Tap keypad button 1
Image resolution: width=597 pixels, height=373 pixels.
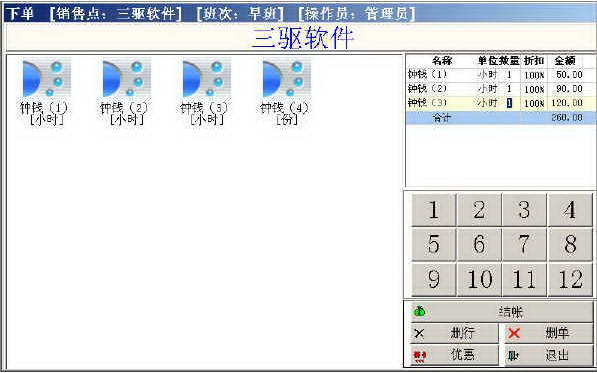(x=434, y=210)
